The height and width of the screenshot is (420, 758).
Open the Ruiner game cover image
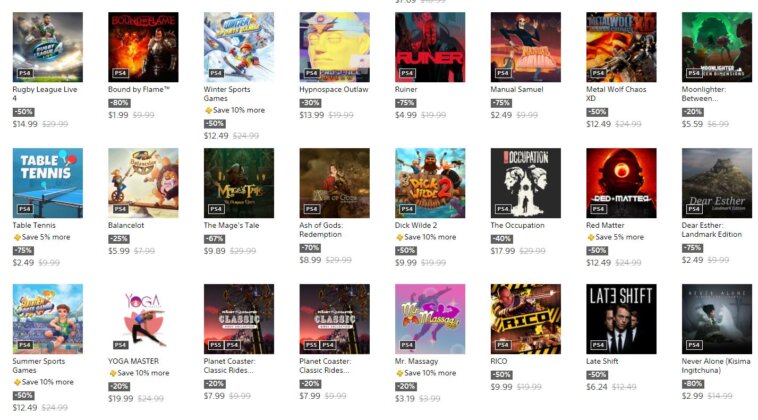430,47
